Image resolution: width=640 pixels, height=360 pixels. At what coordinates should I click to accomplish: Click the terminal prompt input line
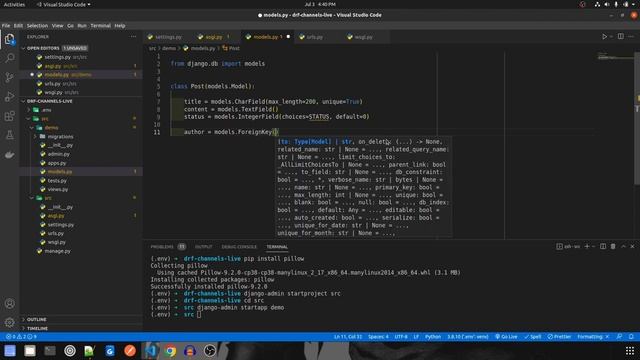click(199, 314)
